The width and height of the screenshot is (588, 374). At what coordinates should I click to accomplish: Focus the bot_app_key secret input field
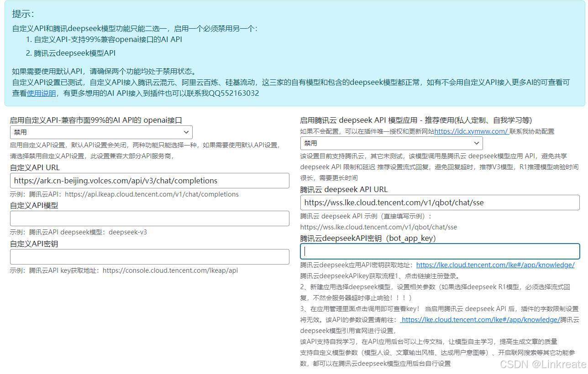(440, 251)
